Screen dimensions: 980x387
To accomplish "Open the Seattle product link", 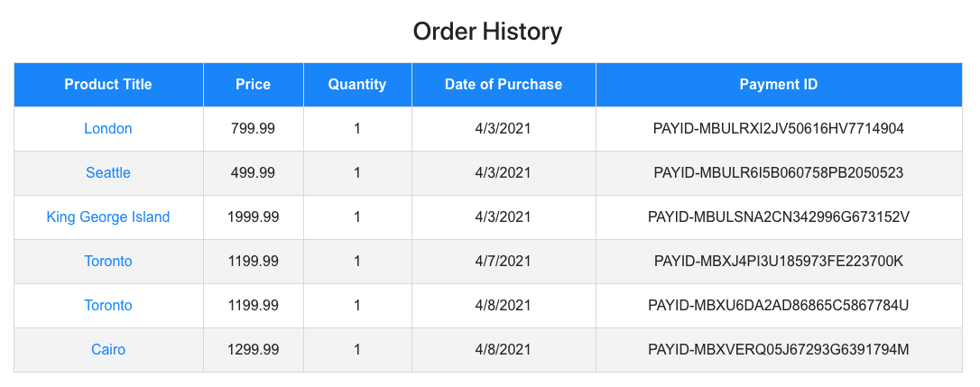I will (108, 172).
